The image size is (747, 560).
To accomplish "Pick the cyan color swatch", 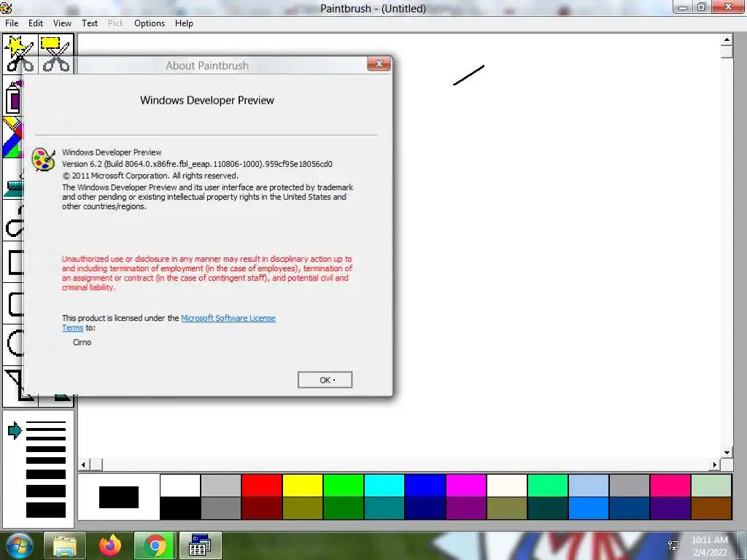I will 384,485.
